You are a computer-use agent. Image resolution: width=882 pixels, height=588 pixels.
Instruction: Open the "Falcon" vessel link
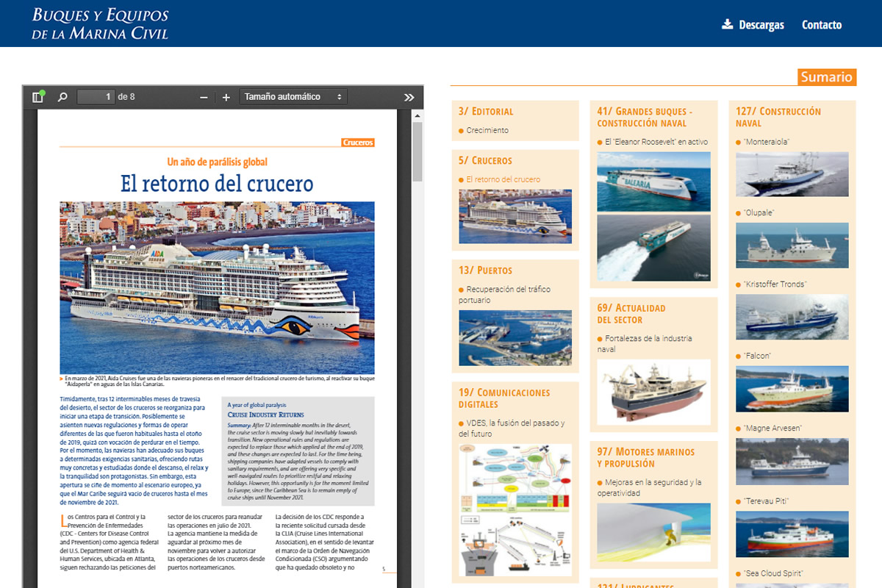757,356
